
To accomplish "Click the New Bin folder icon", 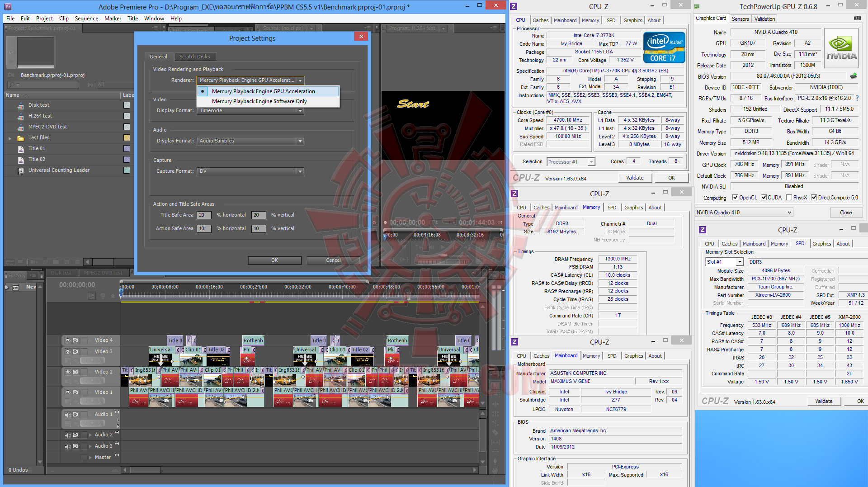I will (x=56, y=262).
